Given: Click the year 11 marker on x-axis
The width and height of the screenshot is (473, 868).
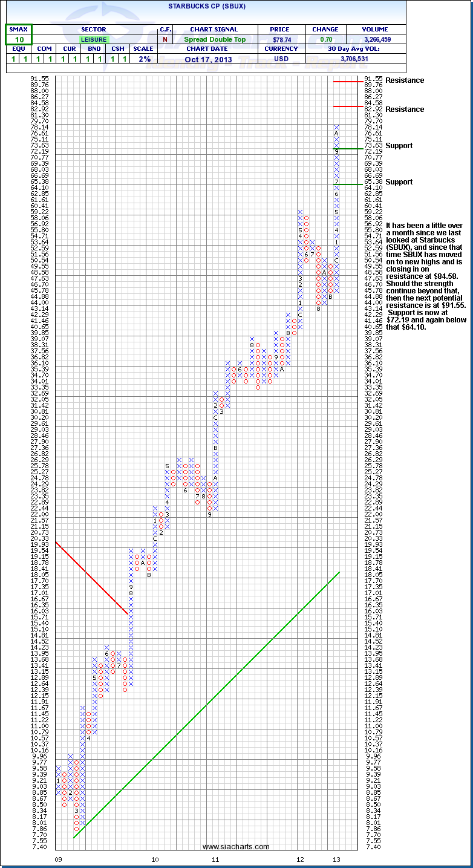Looking at the screenshot, I should pyautogui.click(x=215, y=859).
